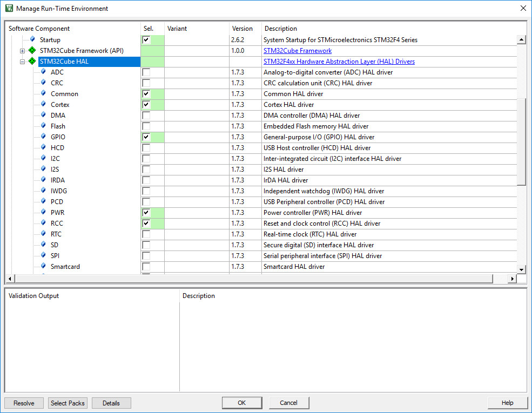Enable the HCD USB Host checkbox
Image resolution: width=532 pixels, height=413 pixels.
pos(146,148)
